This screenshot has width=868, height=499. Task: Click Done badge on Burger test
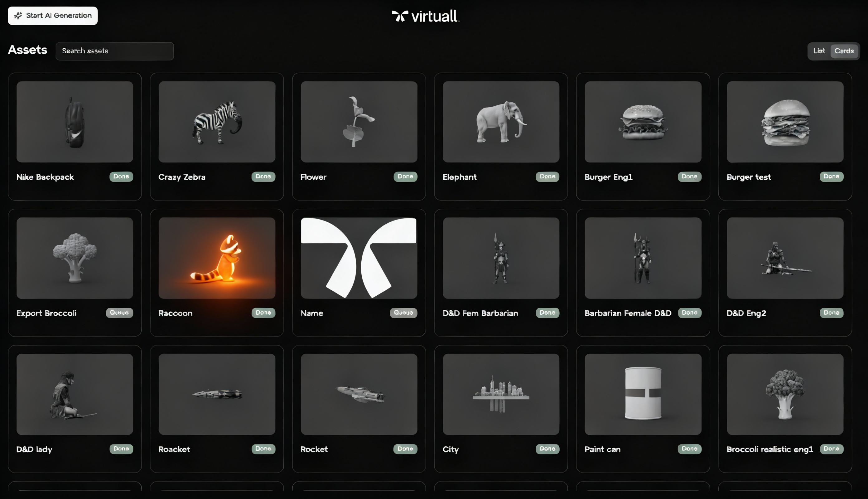(831, 177)
